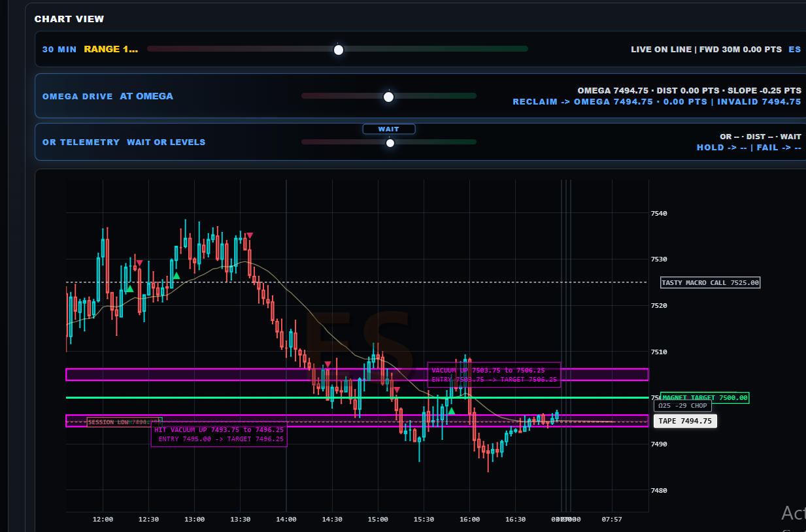Click the LIVE ON LINE | FWD 30M text
806x532 pixels.
pyautogui.click(x=706, y=49)
